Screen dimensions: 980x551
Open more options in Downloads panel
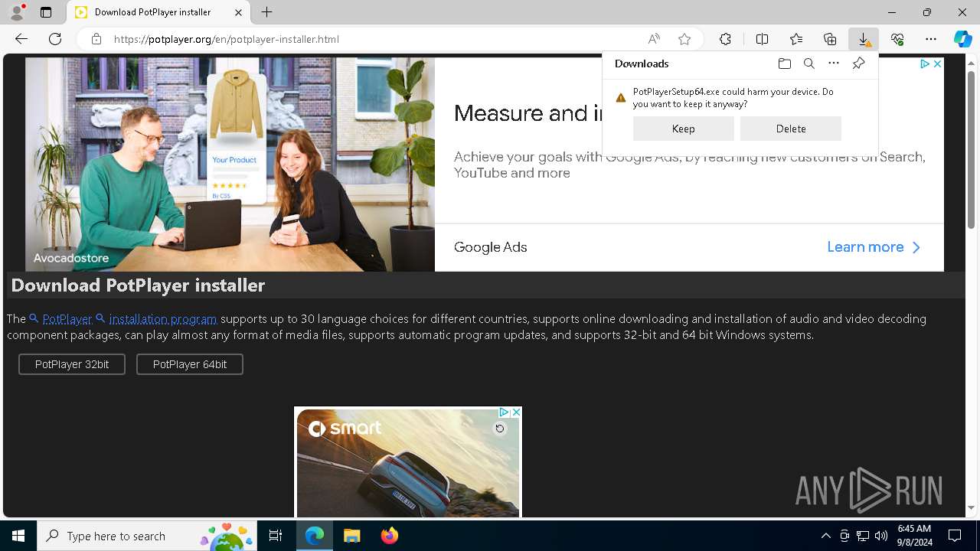834,64
